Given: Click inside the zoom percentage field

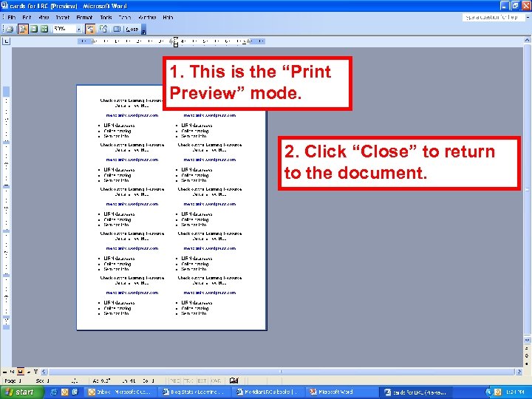Looking at the screenshot, I should (64, 29).
